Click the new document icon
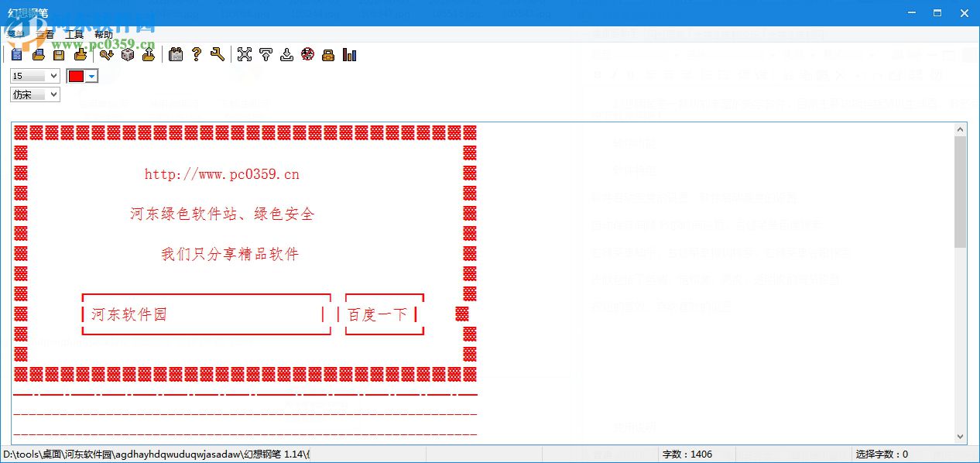The image size is (980, 463). 17,54
